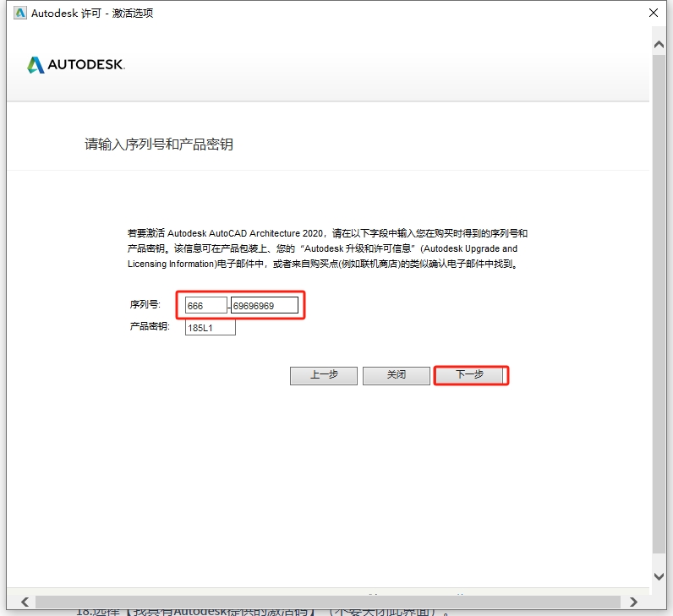Click the heading 请输入序列号和产品密钥
This screenshot has height=616, width=673.
point(159,144)
